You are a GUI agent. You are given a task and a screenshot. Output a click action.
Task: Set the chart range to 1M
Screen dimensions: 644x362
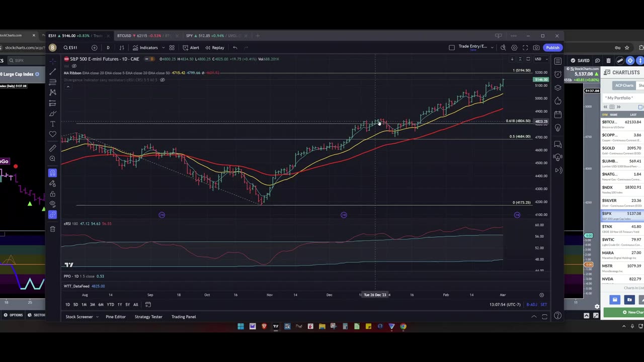click(84, 305)
